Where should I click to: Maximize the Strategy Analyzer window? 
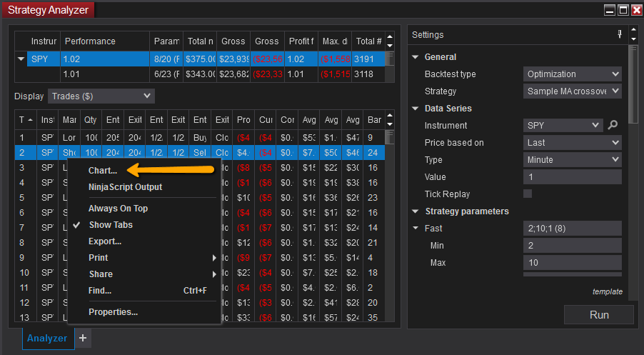[622, 10]
